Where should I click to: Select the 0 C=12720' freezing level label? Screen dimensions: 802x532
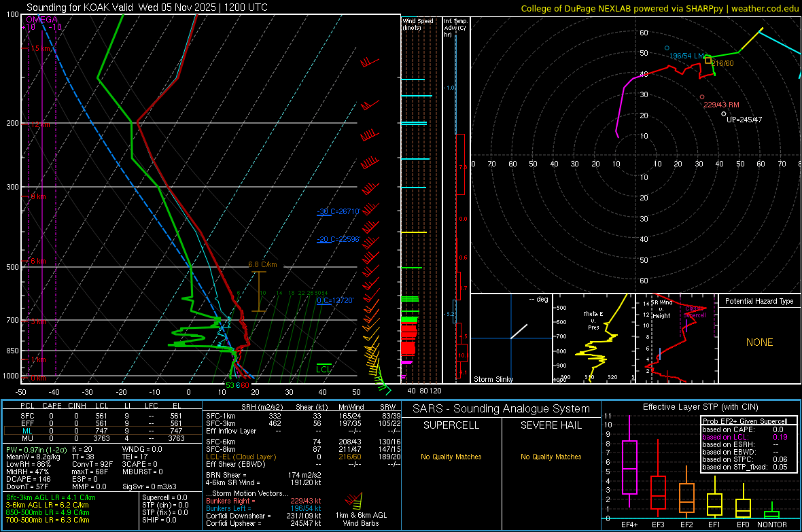click(335, 300)
